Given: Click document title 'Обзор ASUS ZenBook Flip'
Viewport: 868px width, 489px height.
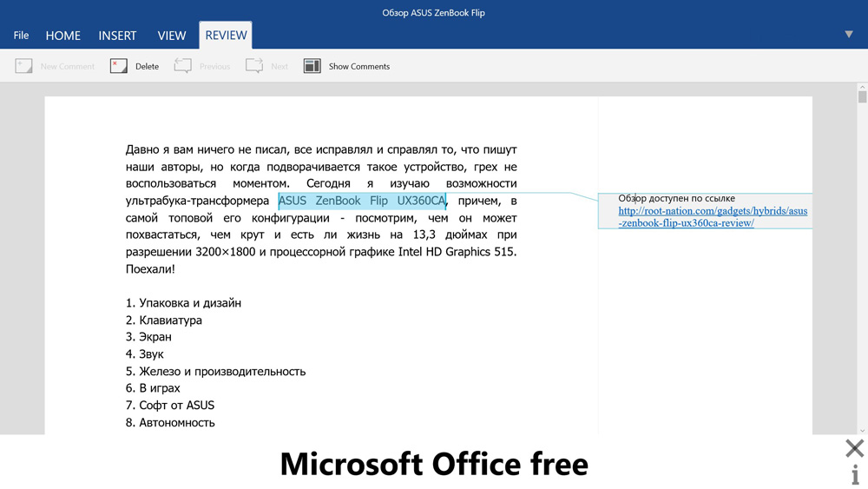Looking at the screenshot, I should pyautogui.click(x=433, y=13).
